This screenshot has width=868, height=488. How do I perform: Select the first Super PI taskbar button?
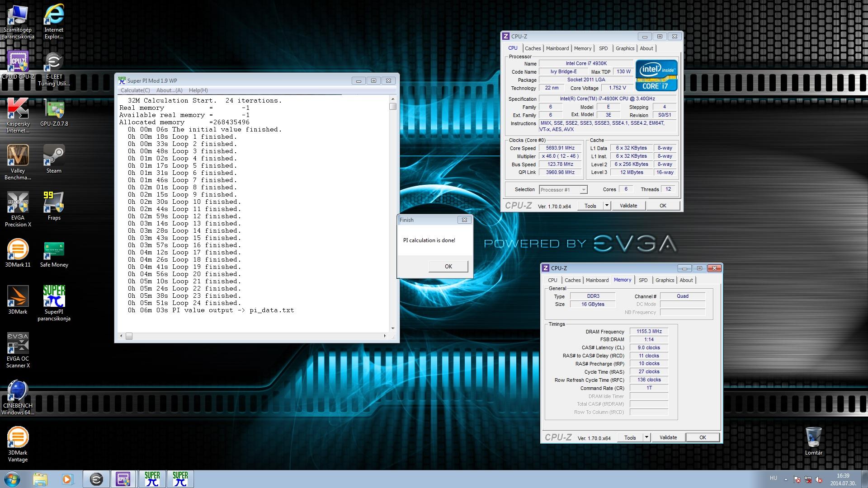[152, 479]
